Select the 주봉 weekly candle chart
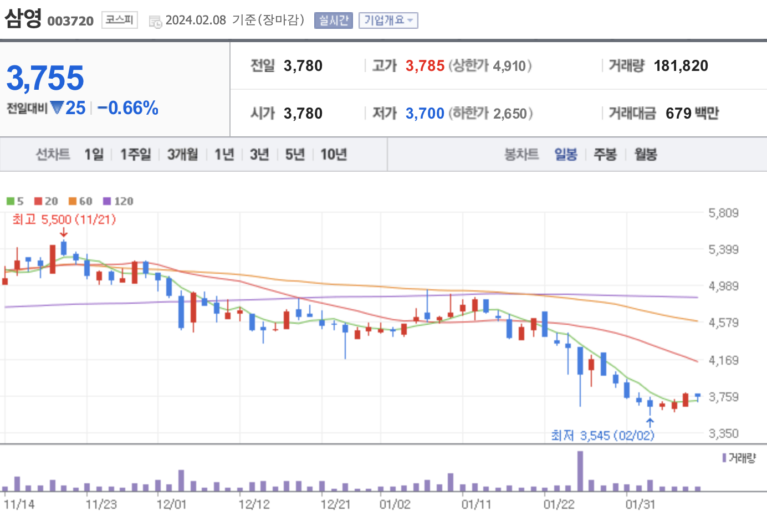 605,154
